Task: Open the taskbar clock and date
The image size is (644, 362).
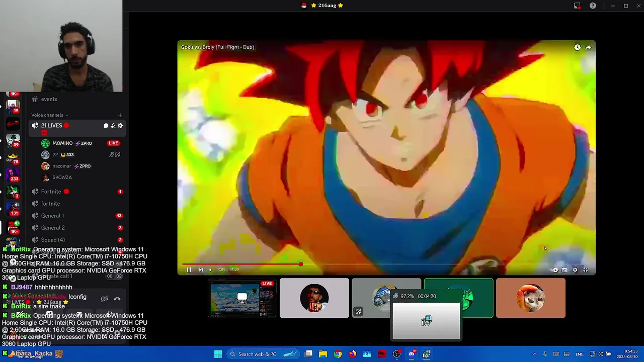Action: pos(627,354)
